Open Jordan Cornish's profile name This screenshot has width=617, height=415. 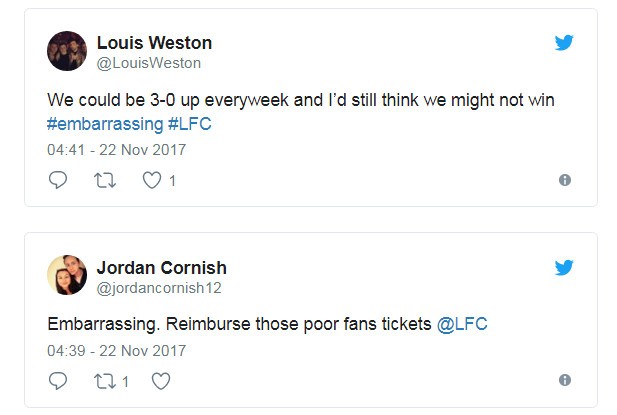point(161,268)
